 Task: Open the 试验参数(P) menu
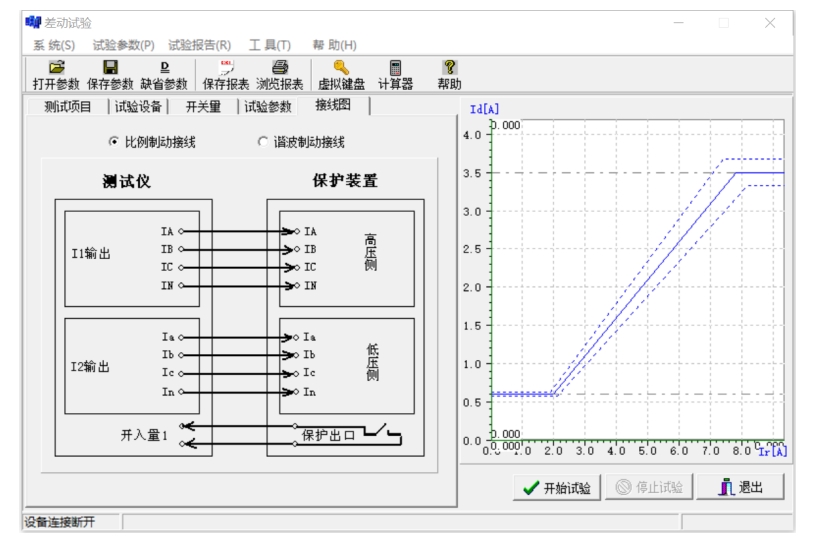pos(123,45)
